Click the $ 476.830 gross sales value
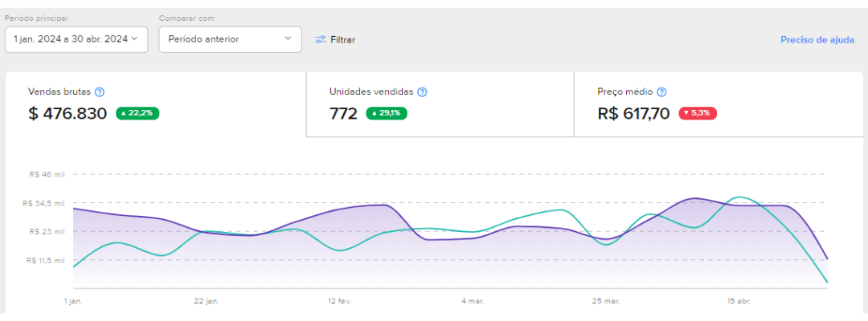This screenshot has width=868, height=321. pyautogui.click(x=68, y=114)
